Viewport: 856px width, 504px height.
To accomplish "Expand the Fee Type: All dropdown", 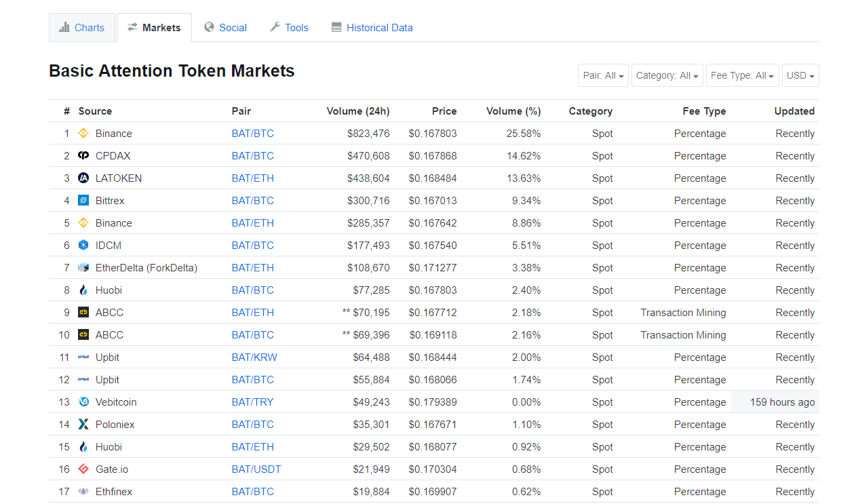I will [743, 75].
